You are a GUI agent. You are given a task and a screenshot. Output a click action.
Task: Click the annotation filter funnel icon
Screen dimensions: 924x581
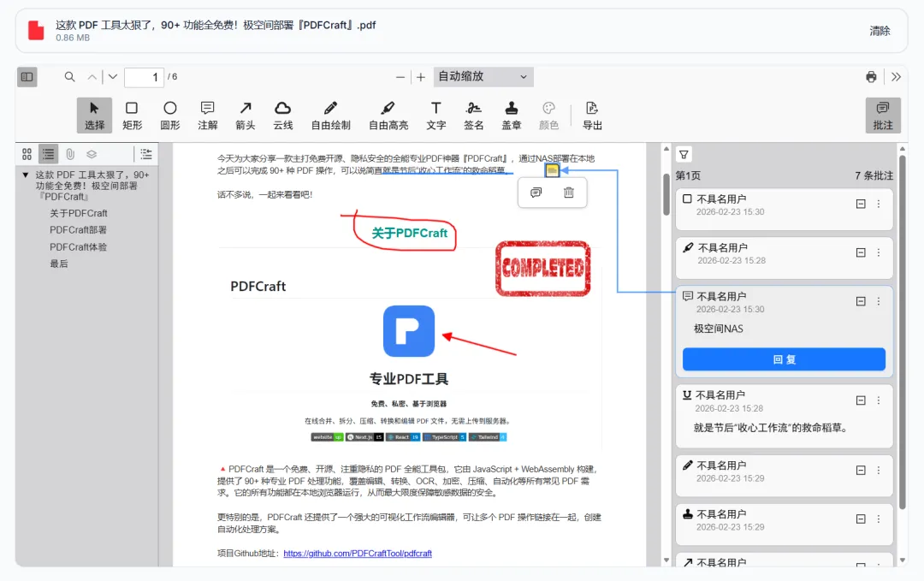pos(684,154)
